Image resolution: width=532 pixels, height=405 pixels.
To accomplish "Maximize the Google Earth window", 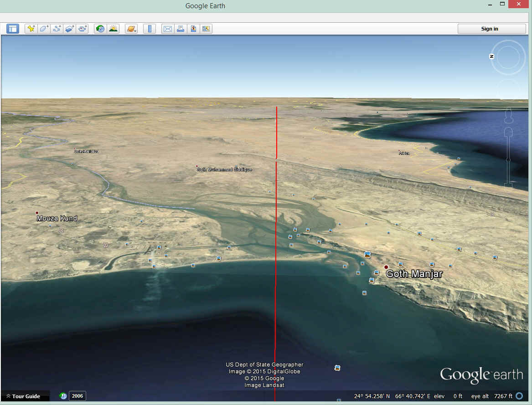I will pos(502,4).
